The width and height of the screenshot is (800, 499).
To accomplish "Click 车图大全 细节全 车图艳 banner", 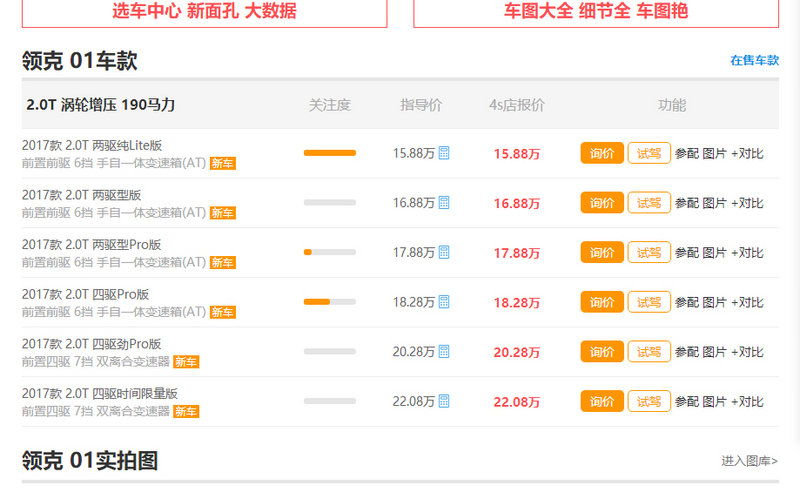I will (596, 12).
